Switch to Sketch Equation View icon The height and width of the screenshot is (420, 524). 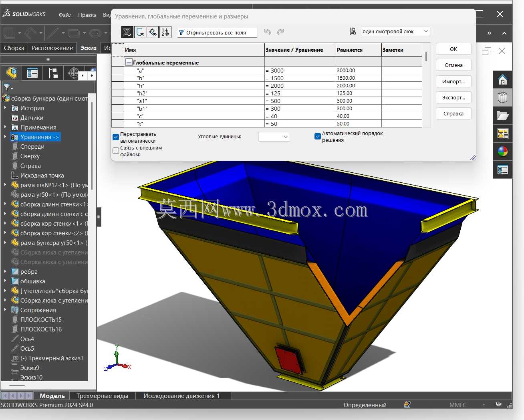[140, 32]
